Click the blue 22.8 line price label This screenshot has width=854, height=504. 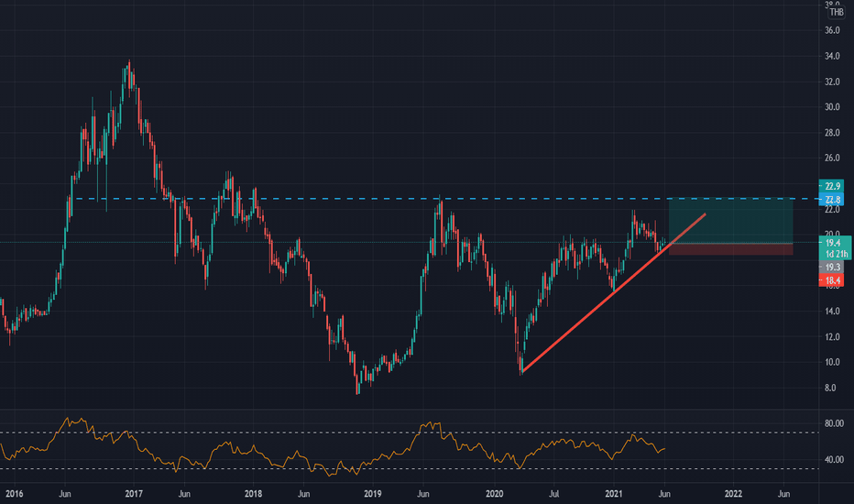pos(832,200)
